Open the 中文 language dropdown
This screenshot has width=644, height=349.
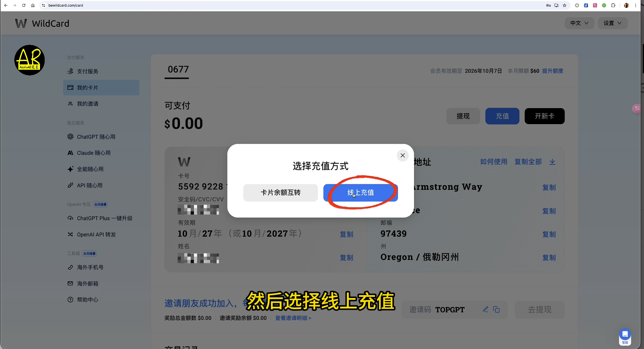(579, 23)
